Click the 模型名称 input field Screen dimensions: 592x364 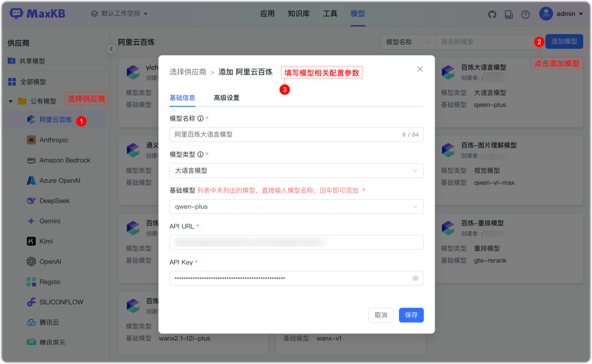tap(297, 134)
